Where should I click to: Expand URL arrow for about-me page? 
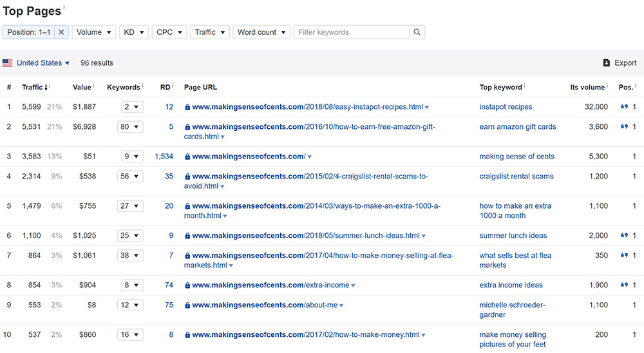(x=341, y=305)
